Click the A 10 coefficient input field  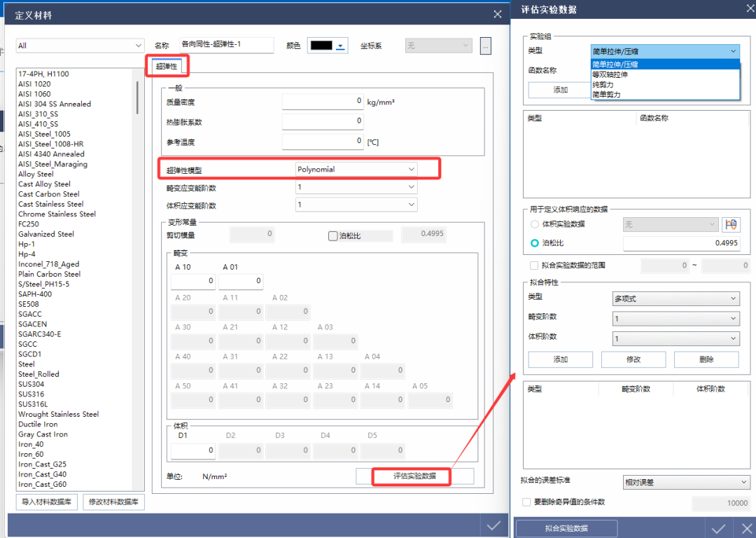point(193,281)
